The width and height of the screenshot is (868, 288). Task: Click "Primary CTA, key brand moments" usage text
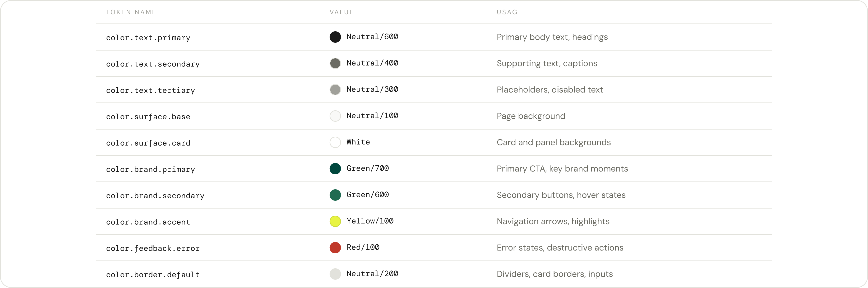(x=562, y=169)
